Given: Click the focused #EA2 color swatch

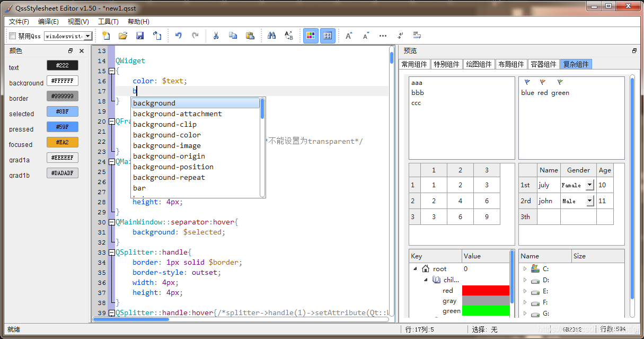Looking at the screenshot, I should click(x=63, y=142).
